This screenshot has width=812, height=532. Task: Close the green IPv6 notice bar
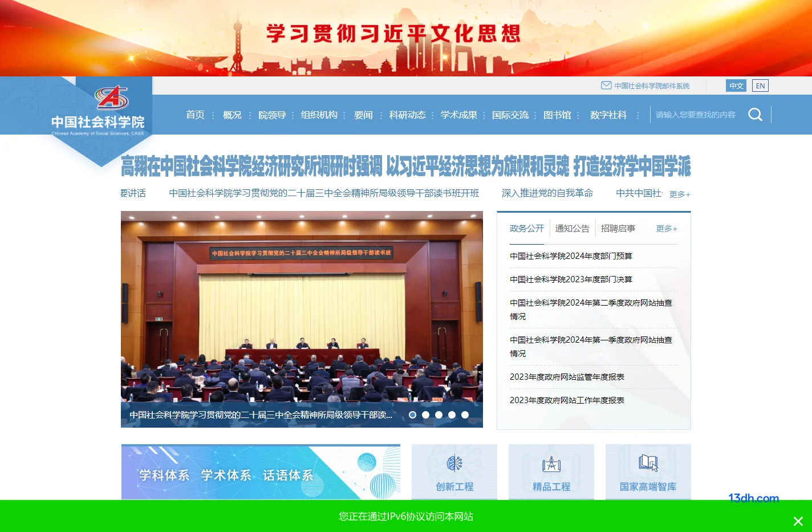click(x=798, y=521)
